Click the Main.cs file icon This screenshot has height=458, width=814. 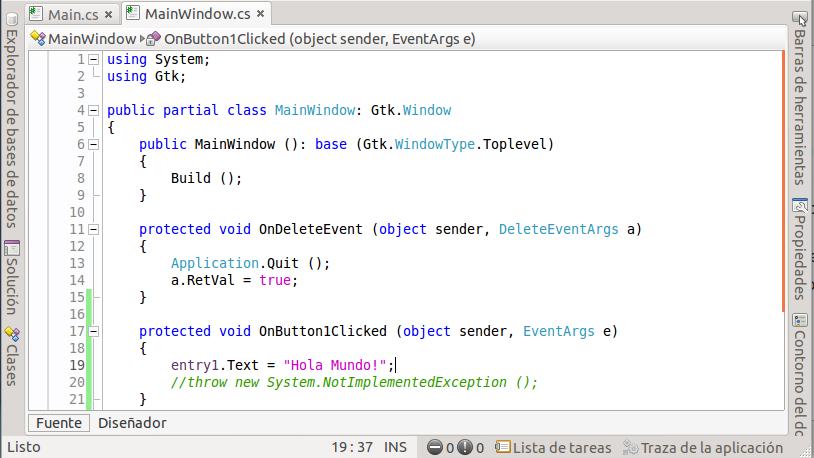(x=36, y=14)
